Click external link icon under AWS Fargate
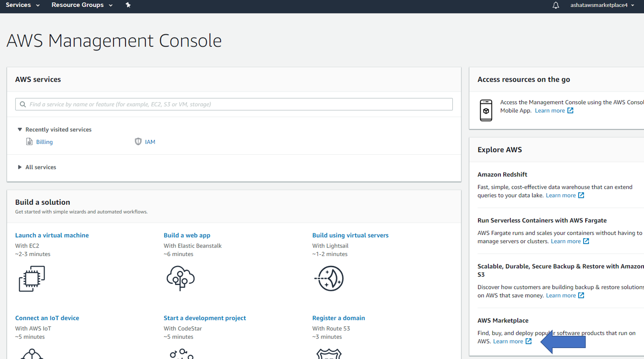Screen dimensions: 644x359 coord(586,241)
